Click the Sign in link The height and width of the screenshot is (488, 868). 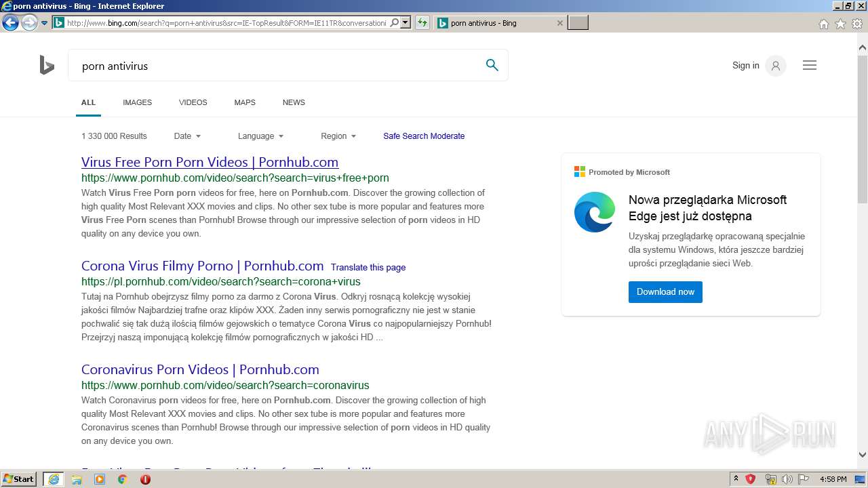coord(745,65)
